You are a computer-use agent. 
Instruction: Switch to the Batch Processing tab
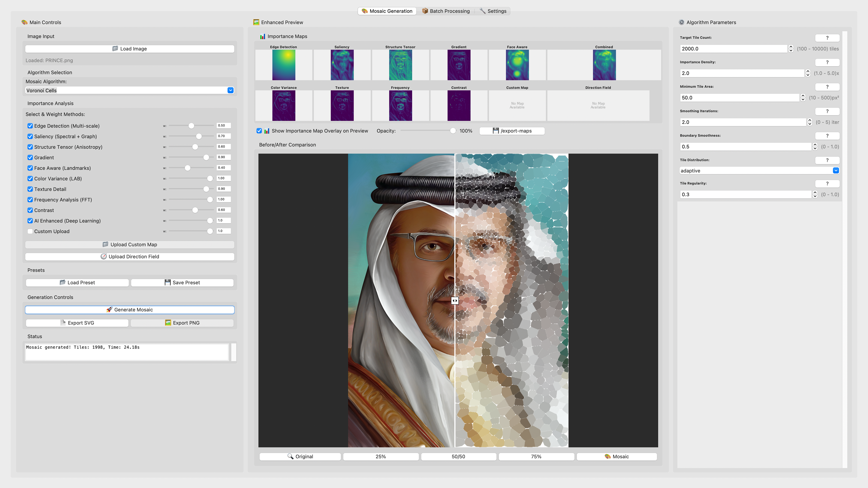[x=446, y=11]
